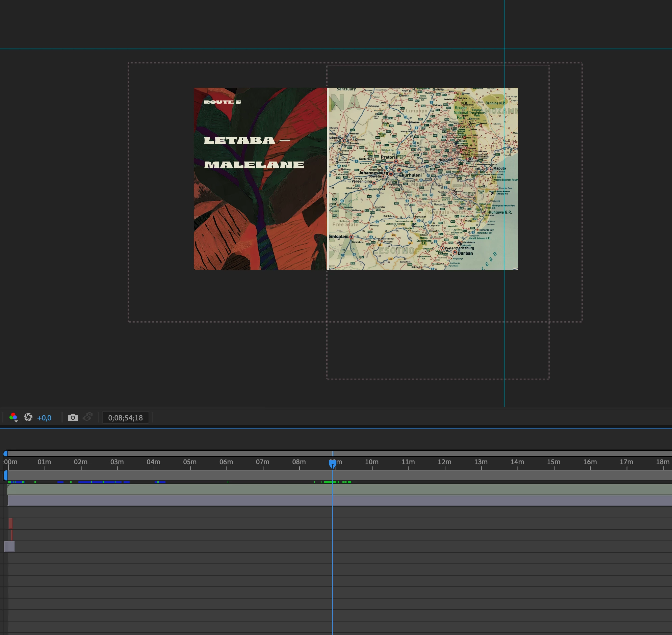Viewport: 672px width, 635px height.
Task: Click the blue current-time indicator head
Action: pos(332,463)
